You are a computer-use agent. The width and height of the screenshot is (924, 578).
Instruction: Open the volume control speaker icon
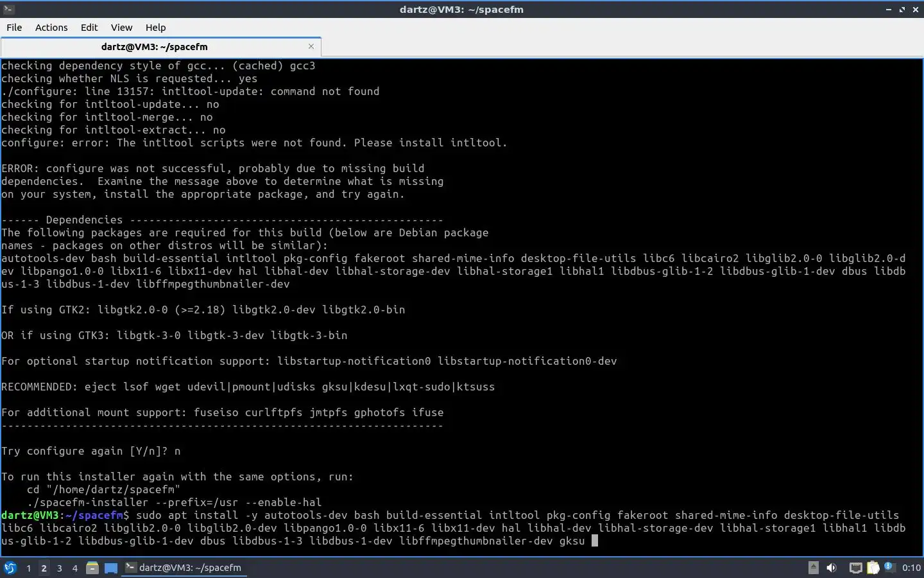(x=832, y=568)
